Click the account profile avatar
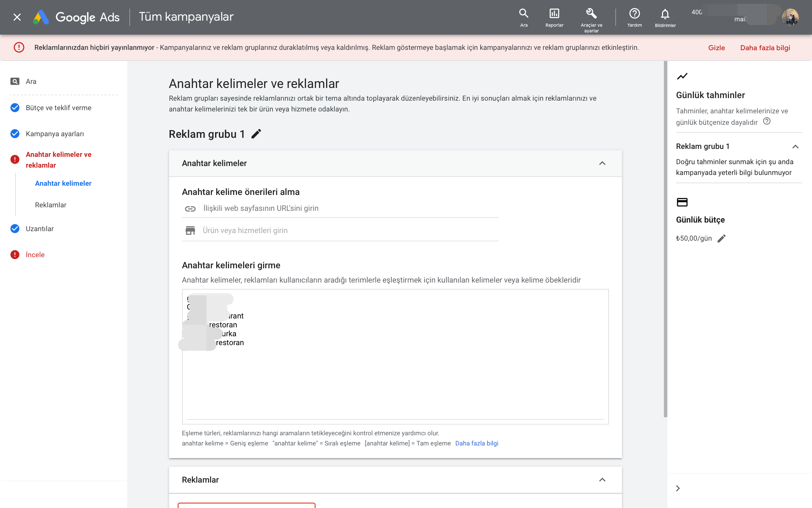The width and height of the screenshot is (812, 508). tap(790, 17)
